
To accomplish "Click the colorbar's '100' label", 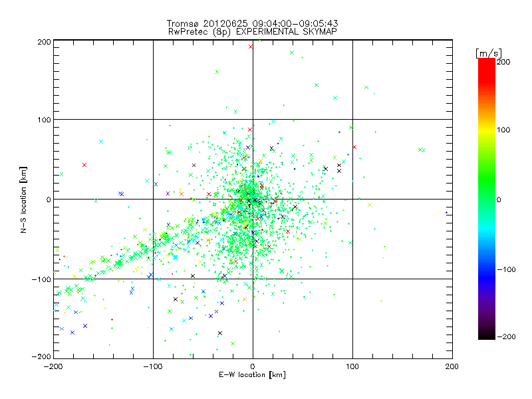I will point(503,130).
